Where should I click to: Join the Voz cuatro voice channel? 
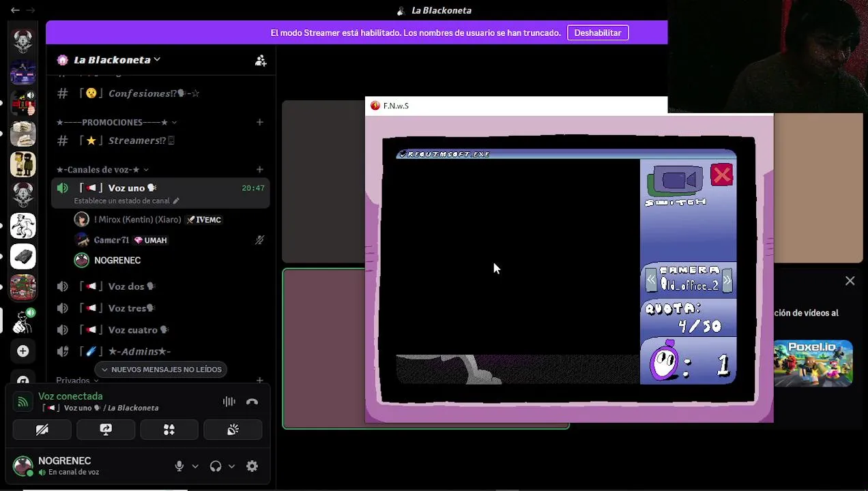click(x=160, y=330)
